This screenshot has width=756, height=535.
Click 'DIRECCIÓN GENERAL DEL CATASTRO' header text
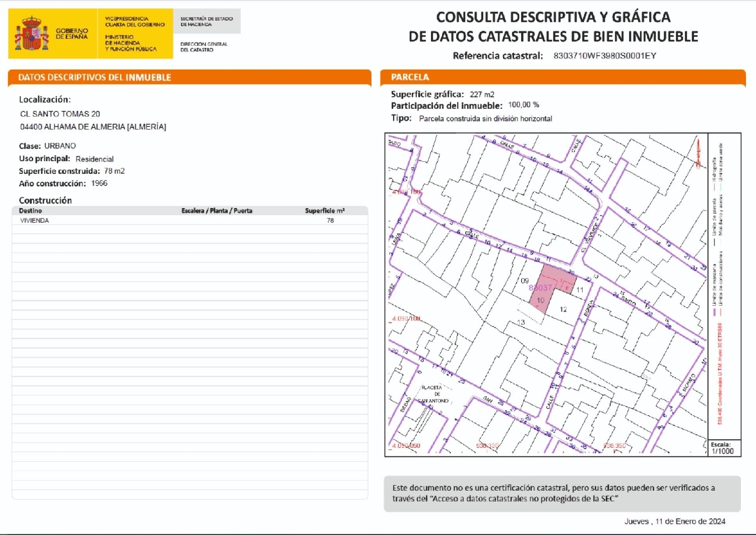coord(204,47)
